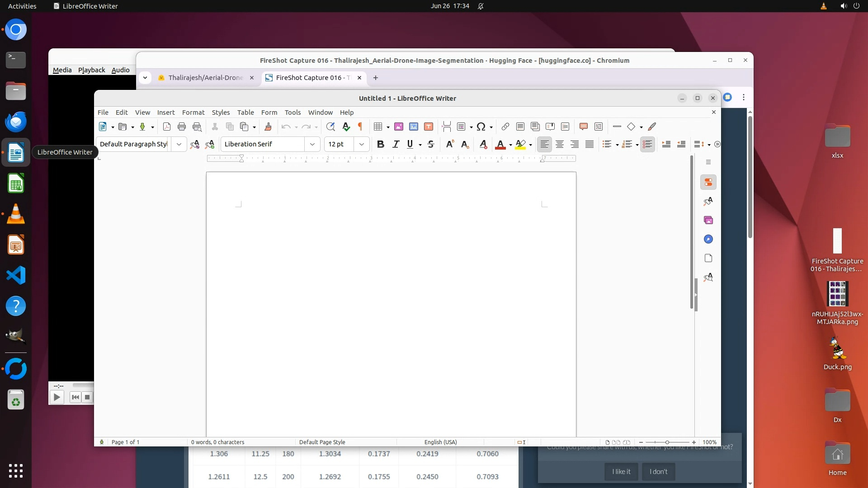Open the Format menu

point(193,113)
